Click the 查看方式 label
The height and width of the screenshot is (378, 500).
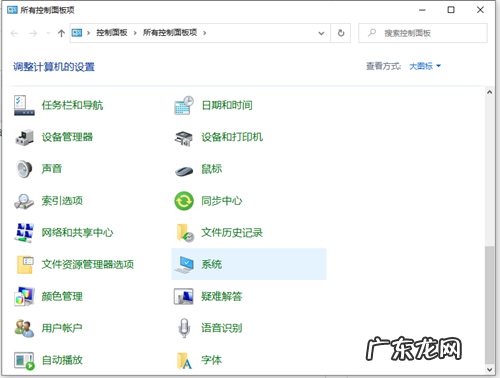pyautogui.click(x=383, y=66)
